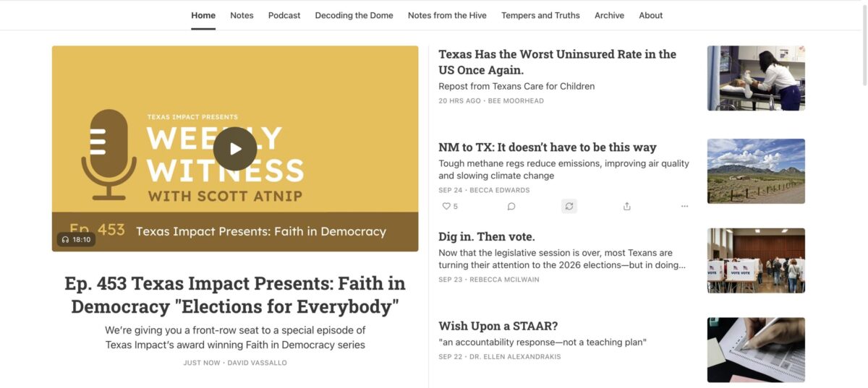This screenshot has height=388, width=868.
Task: Switch to the Notes tab
Action: [242, 15]
